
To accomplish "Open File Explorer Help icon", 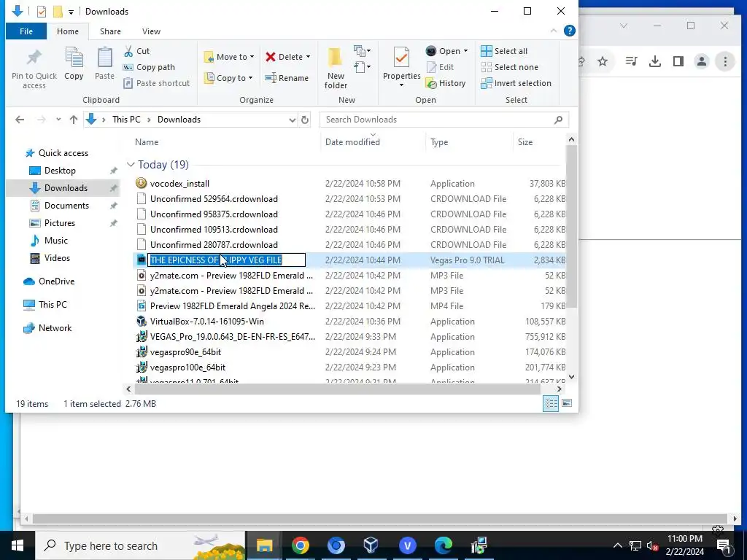I will tap(569, 31).
